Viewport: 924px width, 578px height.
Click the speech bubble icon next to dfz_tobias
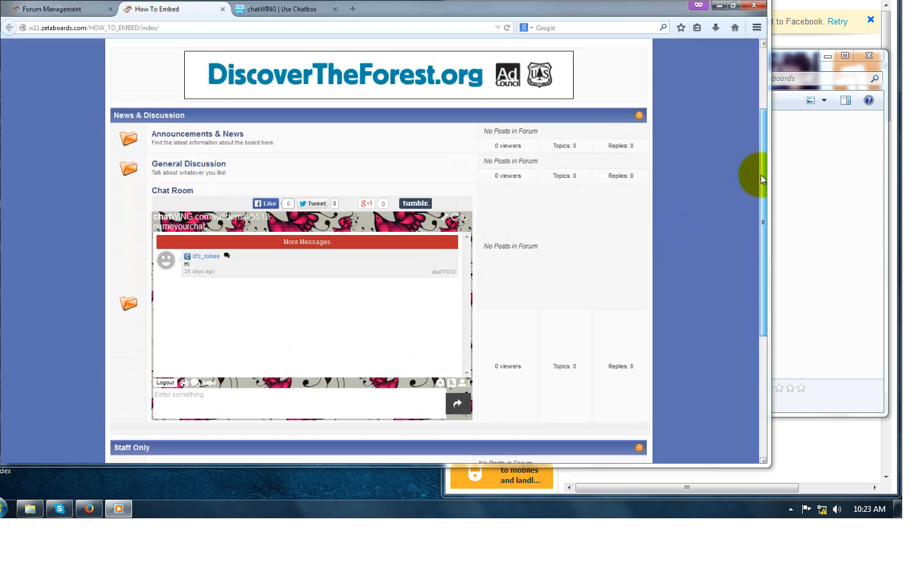(227, 256)
